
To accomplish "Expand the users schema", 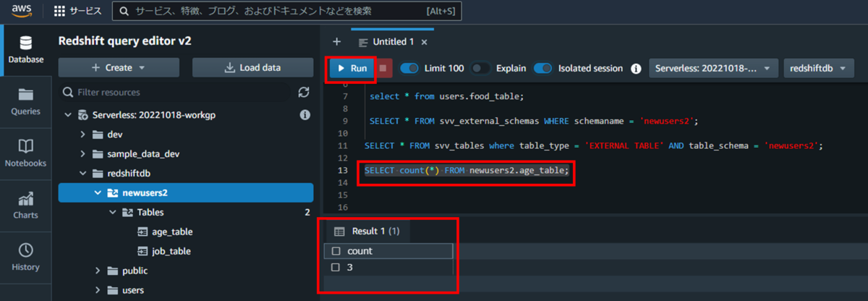I will [x=98, y=291].
